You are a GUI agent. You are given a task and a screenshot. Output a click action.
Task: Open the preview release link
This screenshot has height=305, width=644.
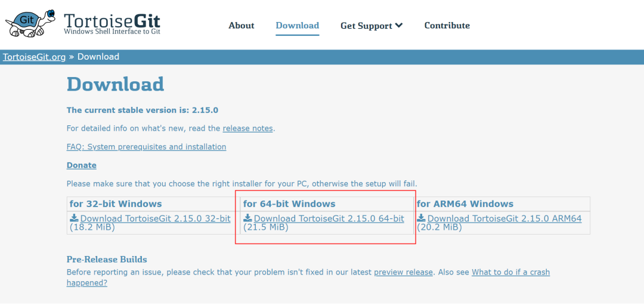click(x=403, y=272)
